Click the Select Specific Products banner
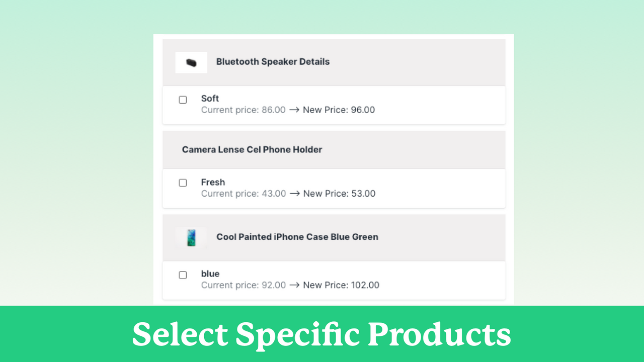The image size is (644, 362). (x=322, y=333)
